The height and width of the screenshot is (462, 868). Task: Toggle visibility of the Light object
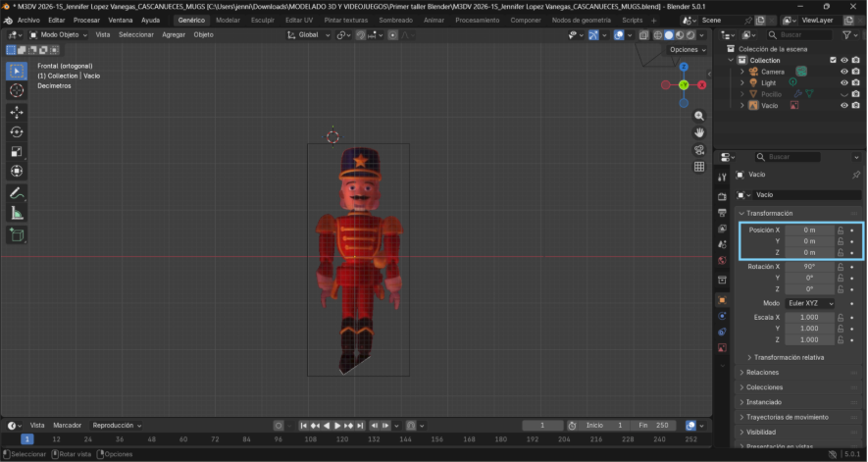843,83
